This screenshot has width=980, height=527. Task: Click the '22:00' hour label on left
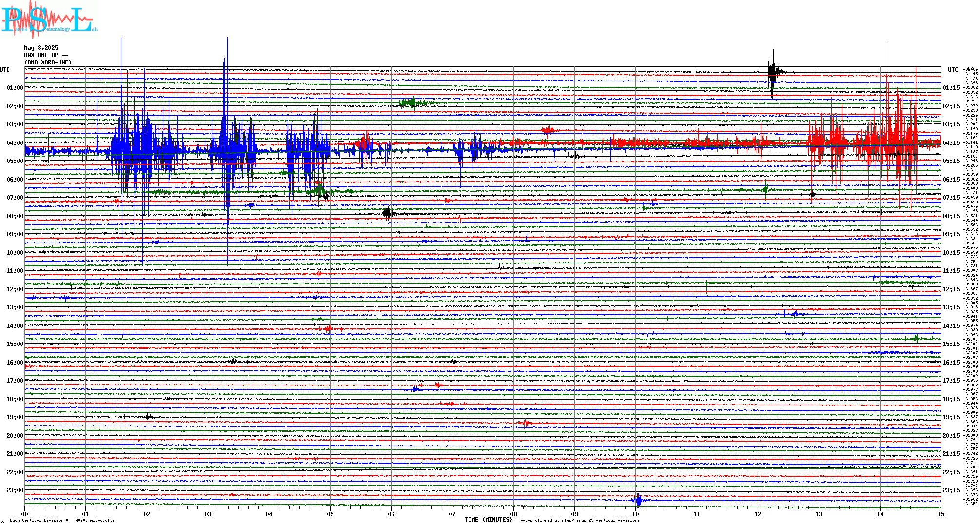click(15, 472)
